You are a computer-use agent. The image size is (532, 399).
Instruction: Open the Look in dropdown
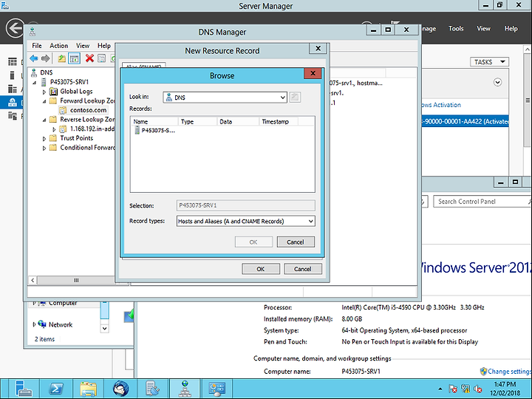[282, 98]
